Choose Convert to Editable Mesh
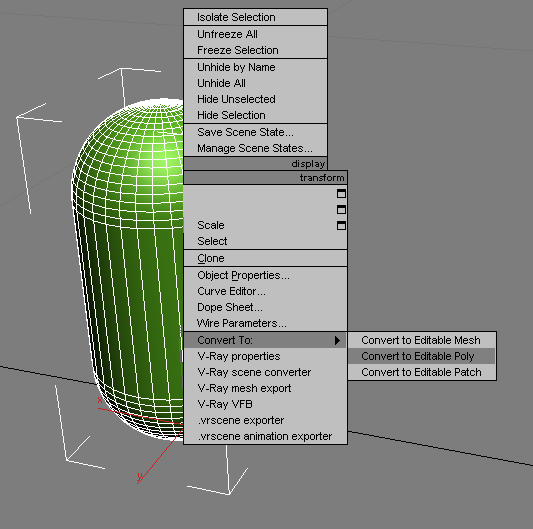The width and height of the screenshot is (533, 529). pyautogui.click(x=422, y=340)
